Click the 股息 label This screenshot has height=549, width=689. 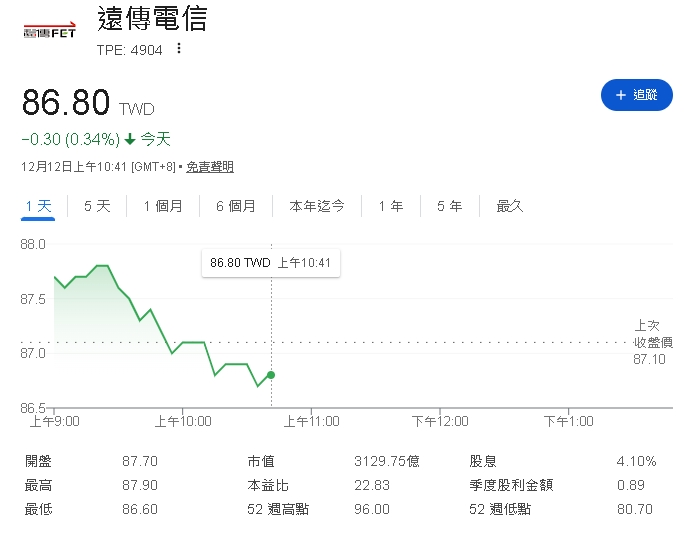coord(482,461)
